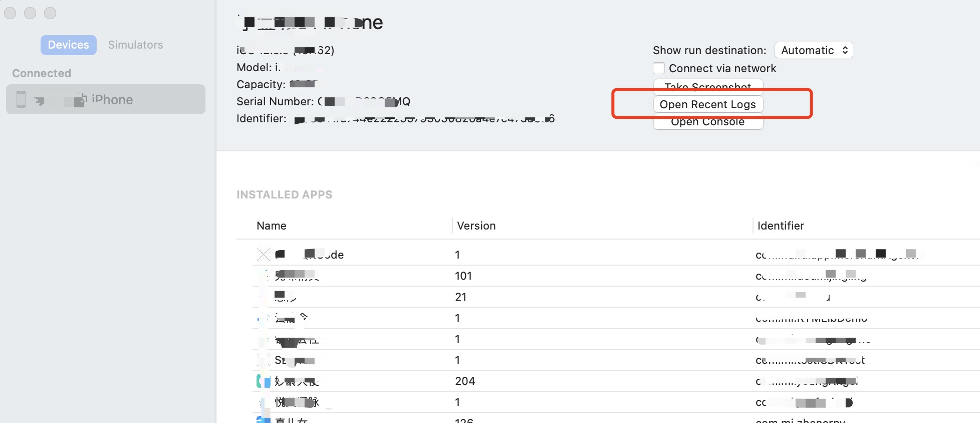Click the Connected section label in sidebar
Viewport: 980px width, 423px height.
coord(42,73)
